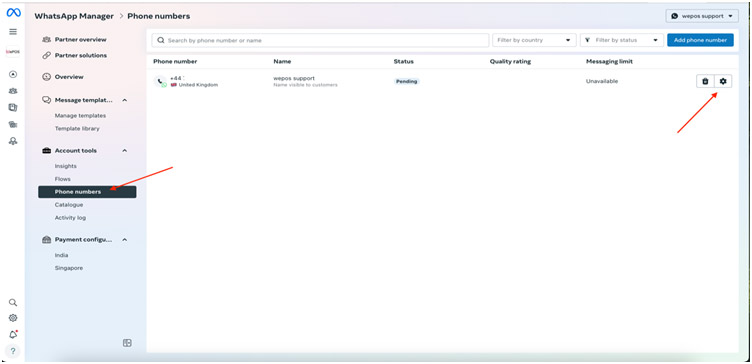The image size is (752, 364).
Task: Select Singapore payment configuration
Action: pos(69,268)
